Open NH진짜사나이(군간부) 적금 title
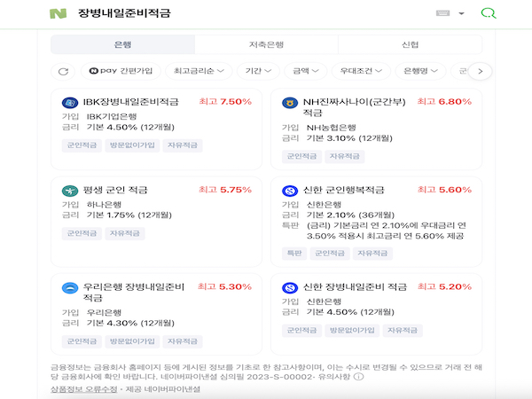 (354, 107)
